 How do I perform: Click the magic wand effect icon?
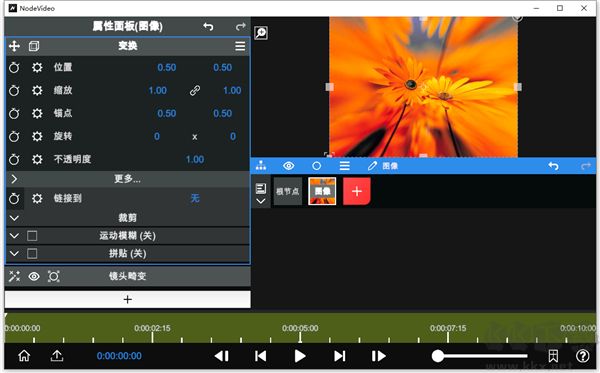click(x=15, y=276)
